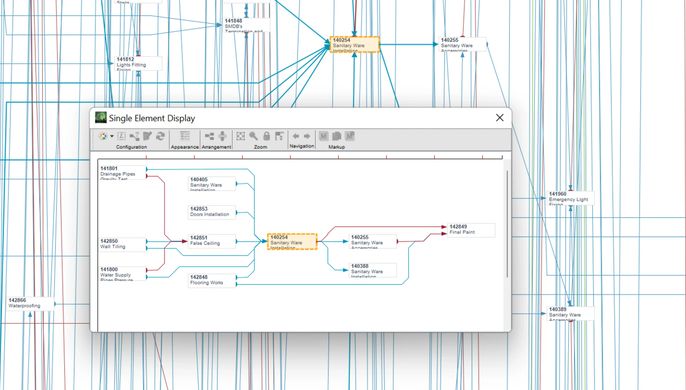686x390 pixels.
Task: Navigate forward with the right arrow
Action: click(x=307, y=136)
